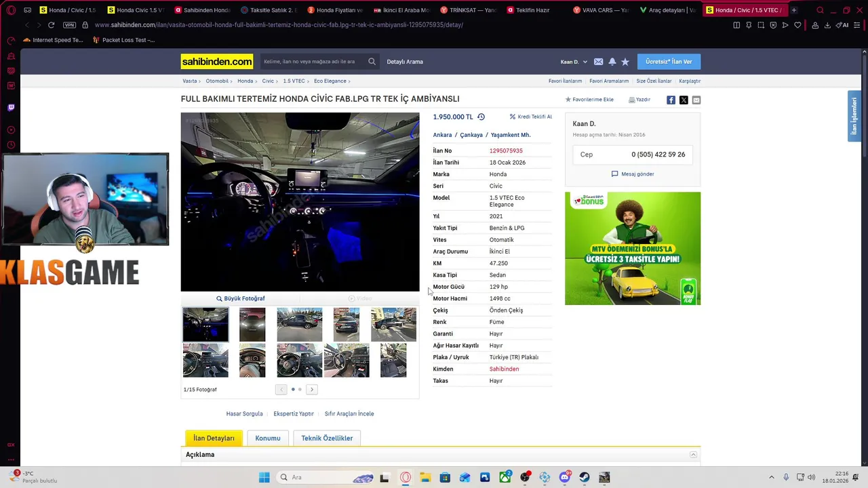Click Hasar Sorgula link
The height and width of the screenshot is (488, 868).
coord(244,413)
